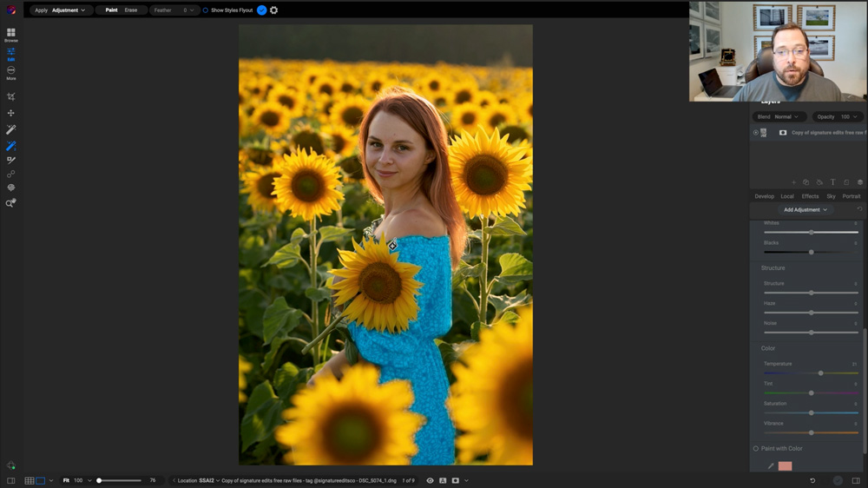Screen dimensions: 868x488
Task: Switch to the Portrait tab
Action: (851, 196)
